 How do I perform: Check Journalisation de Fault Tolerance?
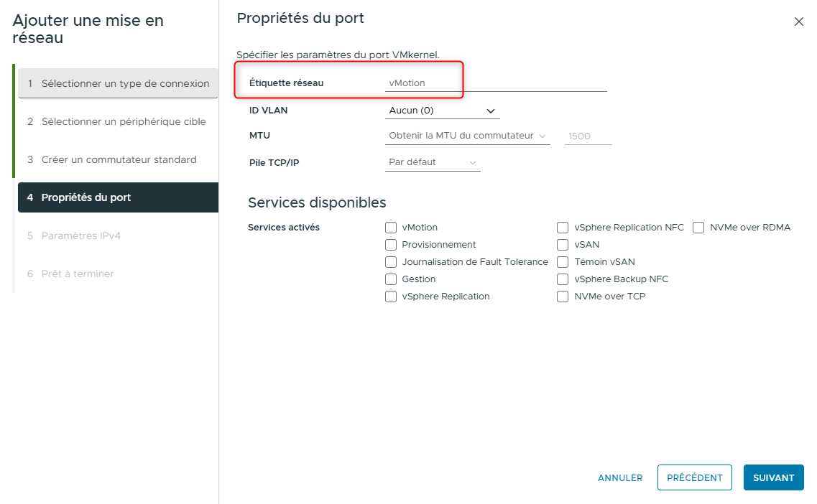[x=391, y=261]
